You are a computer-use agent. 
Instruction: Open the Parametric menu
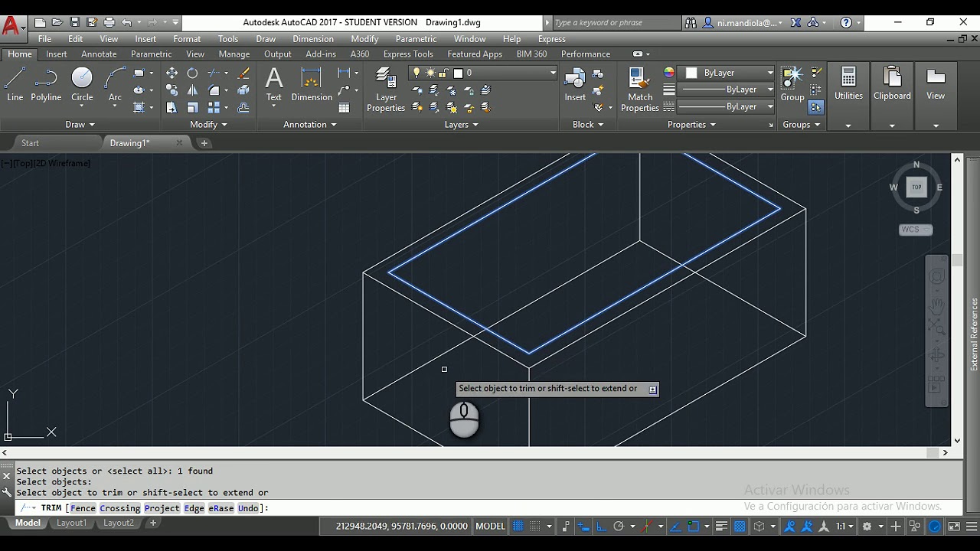click(x=416, y=39)
